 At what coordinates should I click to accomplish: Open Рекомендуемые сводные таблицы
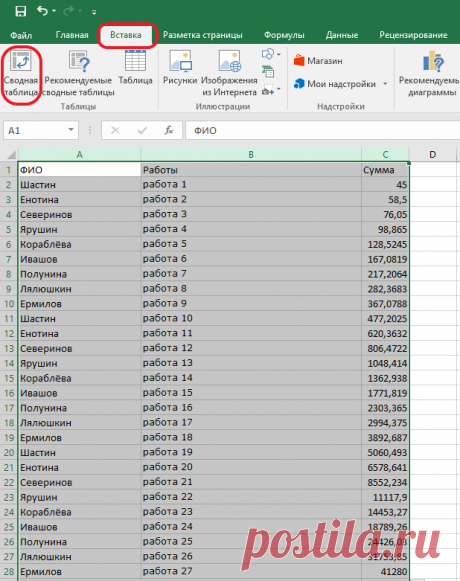pyautogui.click(x=78, y=73)
